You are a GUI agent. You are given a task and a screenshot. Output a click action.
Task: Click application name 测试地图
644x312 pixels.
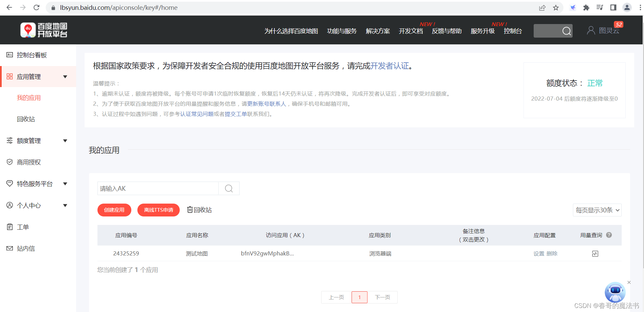click(197, 253)
